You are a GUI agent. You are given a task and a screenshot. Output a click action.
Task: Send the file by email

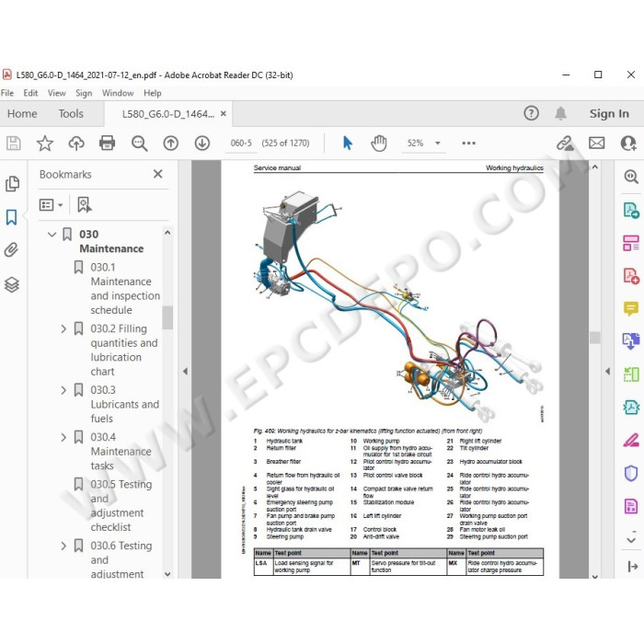point(596,143)
